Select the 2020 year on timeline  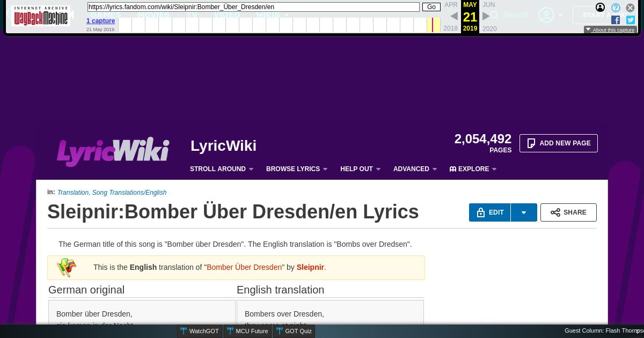(x=489, y=29)
